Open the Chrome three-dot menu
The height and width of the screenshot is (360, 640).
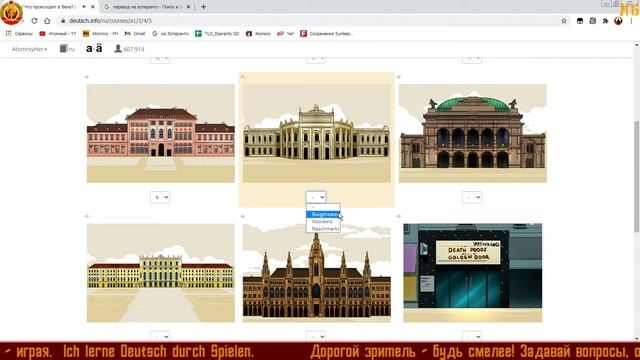click(x=631, y=21)
